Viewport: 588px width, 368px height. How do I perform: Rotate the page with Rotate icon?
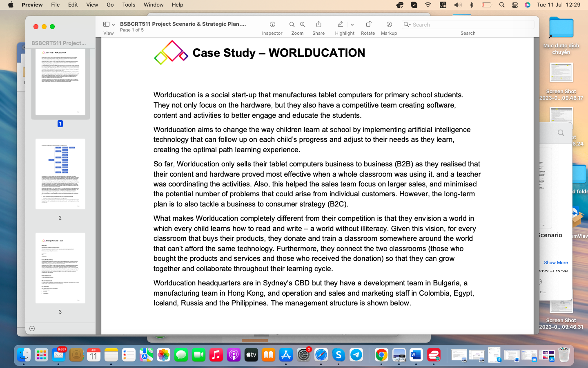coord(368,24)
